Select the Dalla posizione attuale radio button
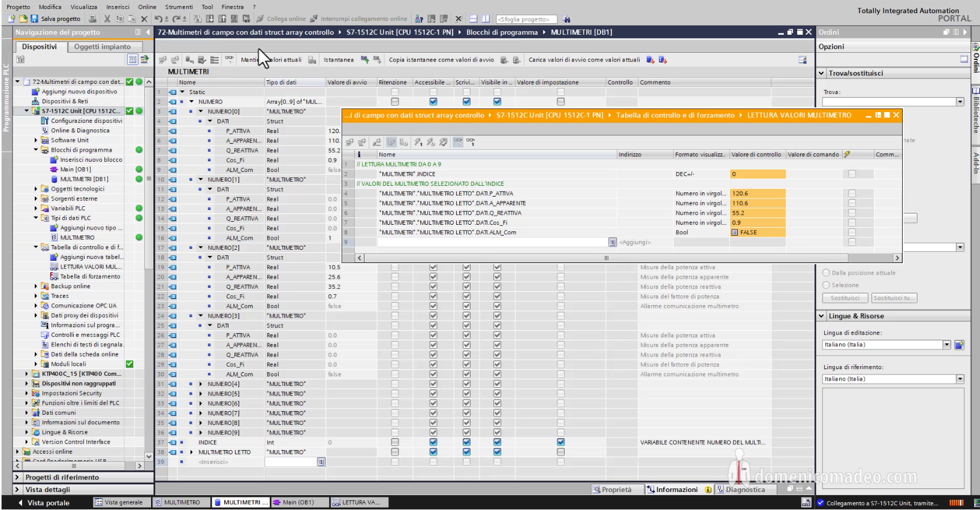This screenshot has height=510, width=980. point(827,273)
